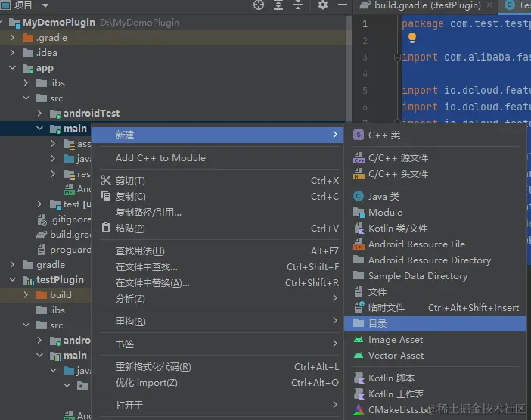Open the 打开于 submenu
The width and height of the screenshot is (531, 420).
click(x=218, y=405)
